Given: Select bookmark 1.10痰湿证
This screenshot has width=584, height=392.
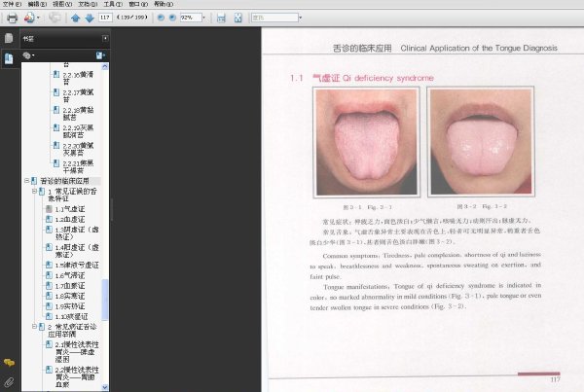Looking at the screenshot, I should tap(71, 316).
